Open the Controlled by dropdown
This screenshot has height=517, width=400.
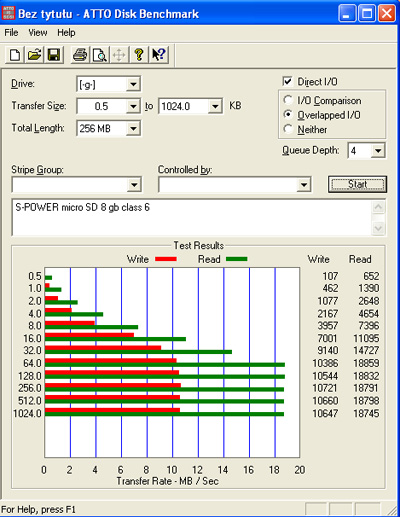pos(304,185)
